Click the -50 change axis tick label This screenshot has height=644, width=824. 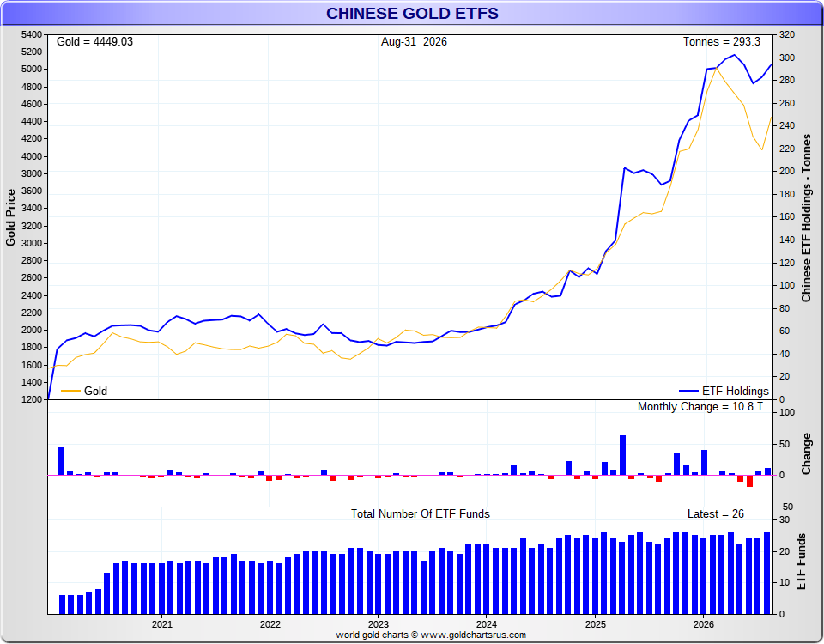(x=786, y=507)
